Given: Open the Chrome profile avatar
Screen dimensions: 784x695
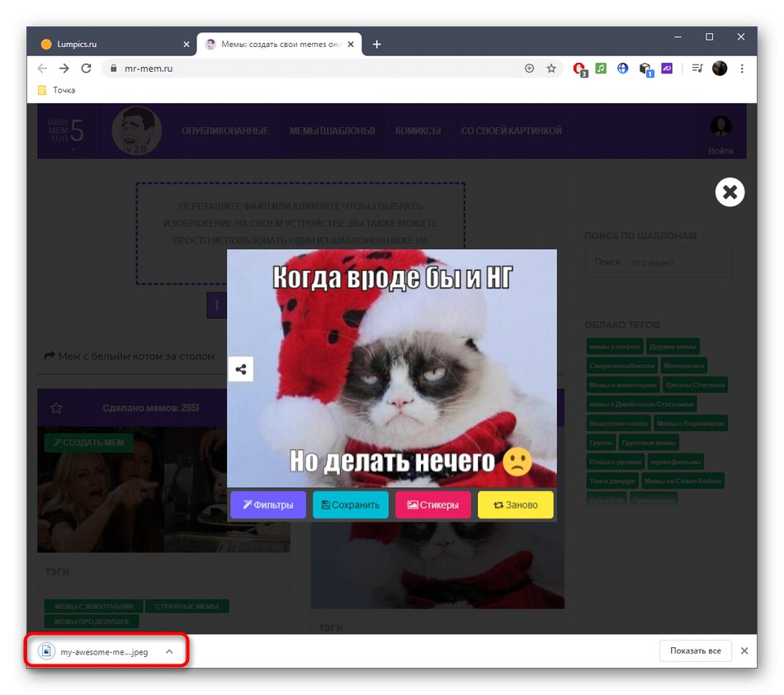Looking at the screenshot, I should click(x=720, y=69).
